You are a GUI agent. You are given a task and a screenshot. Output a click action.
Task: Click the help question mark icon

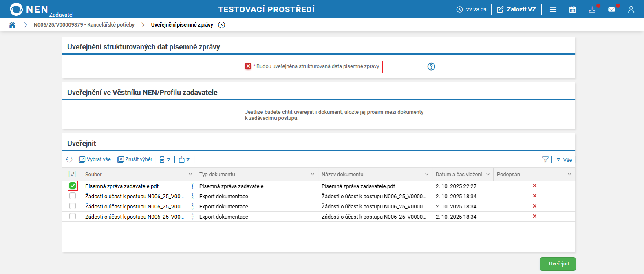(x=431, y=66)
